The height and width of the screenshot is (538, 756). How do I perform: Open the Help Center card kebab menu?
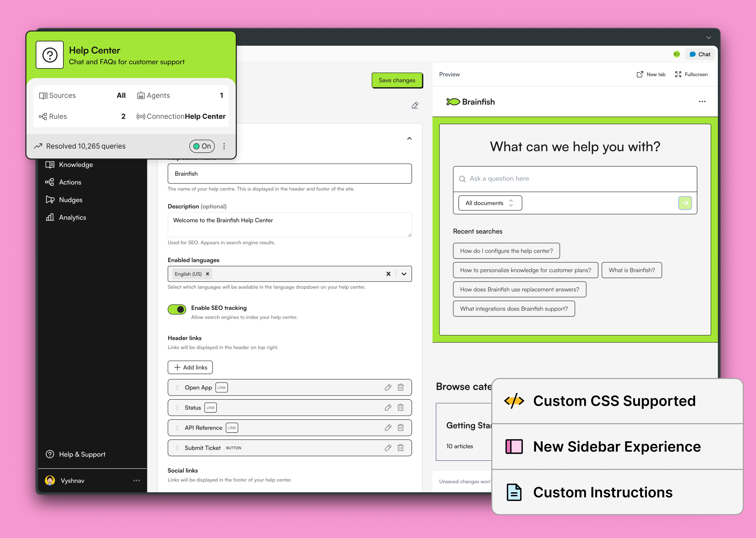[x=224, y=146]
